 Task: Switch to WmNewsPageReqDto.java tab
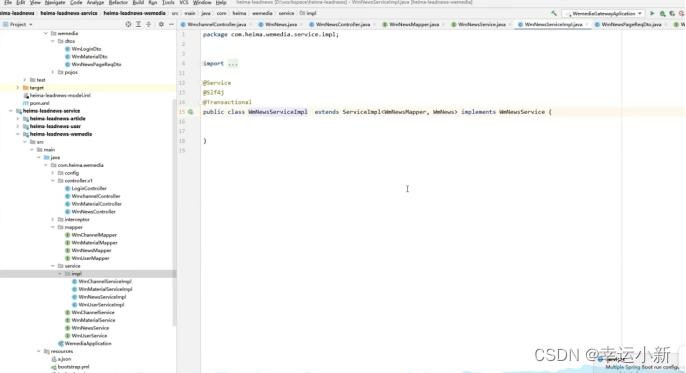(x=631, y=24)
